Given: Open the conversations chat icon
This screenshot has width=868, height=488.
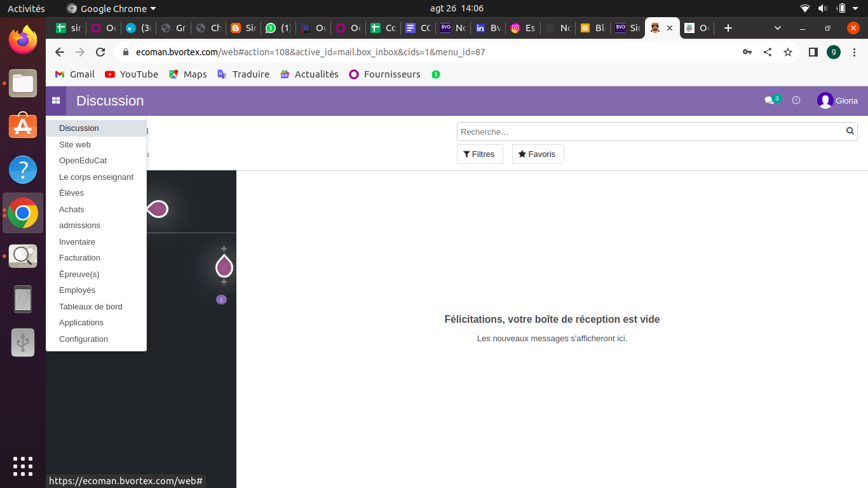Looking at the screenshot, I should (770, 100).
